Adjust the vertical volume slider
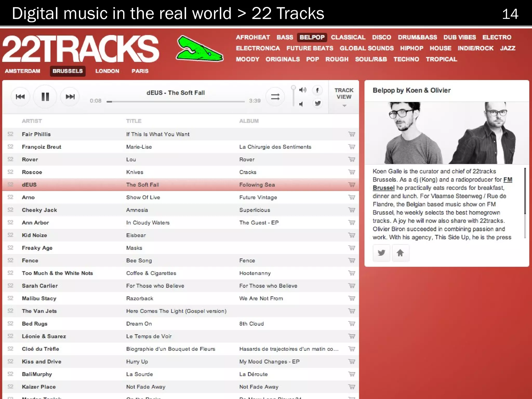 pyautogui.click(x=293, y=96)
